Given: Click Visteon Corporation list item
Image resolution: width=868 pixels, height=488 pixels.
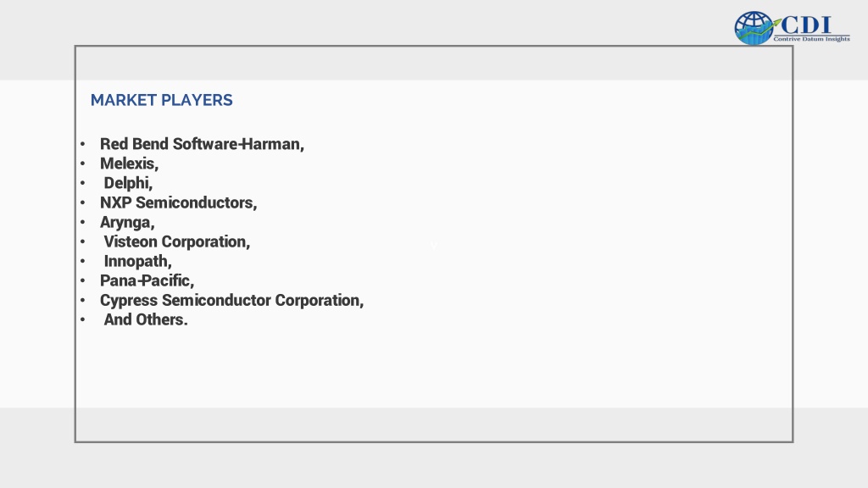Looking at the screenshot, I should click(x=176, y=241).
